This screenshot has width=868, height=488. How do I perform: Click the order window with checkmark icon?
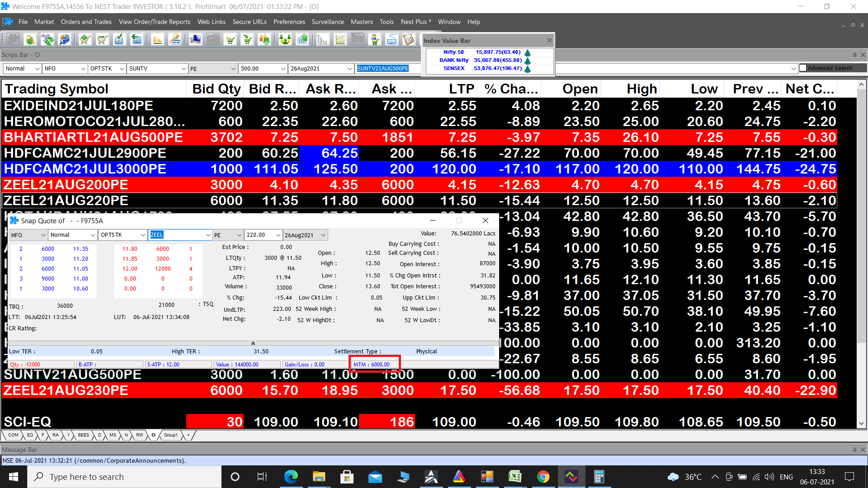point(119,40)
